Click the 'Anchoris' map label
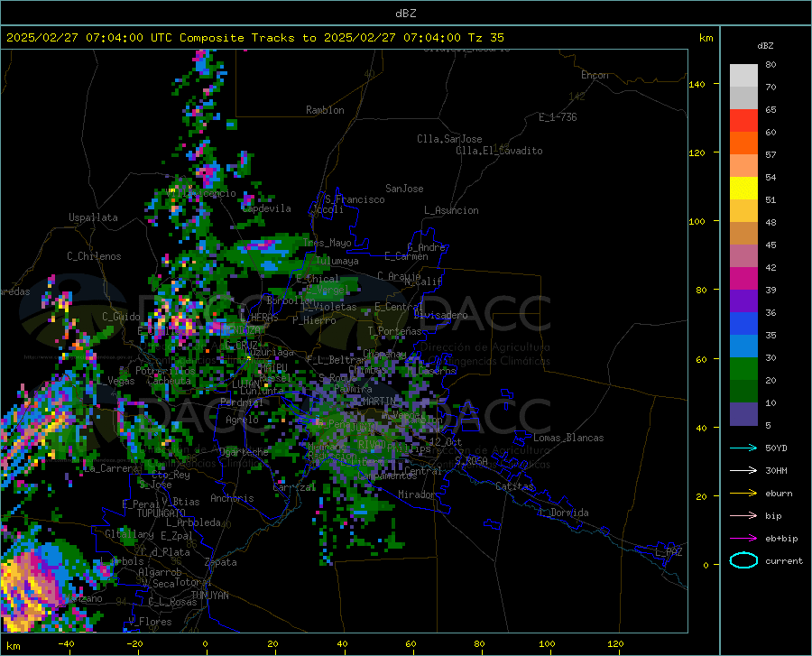812x656 pixels. click(x=232, y=498)
